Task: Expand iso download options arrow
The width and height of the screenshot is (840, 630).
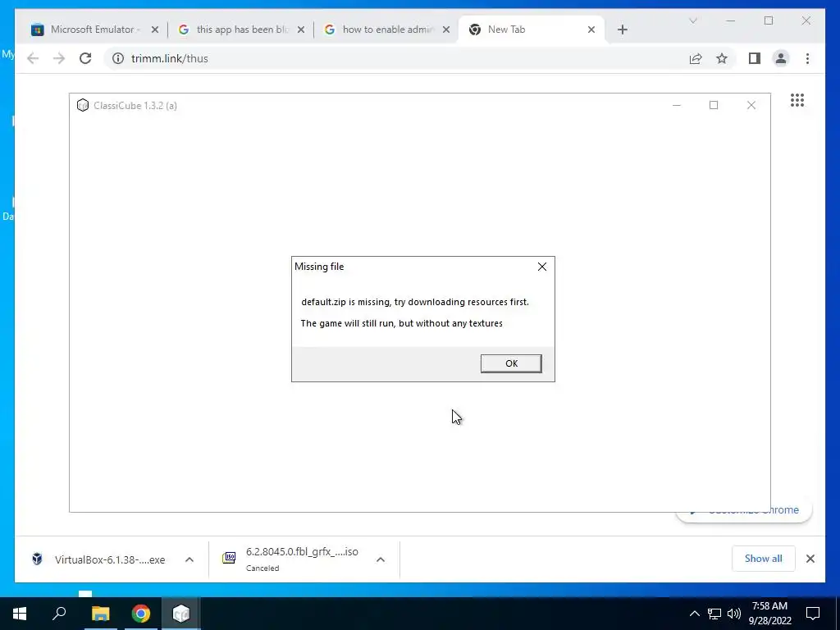Action: 381,559
